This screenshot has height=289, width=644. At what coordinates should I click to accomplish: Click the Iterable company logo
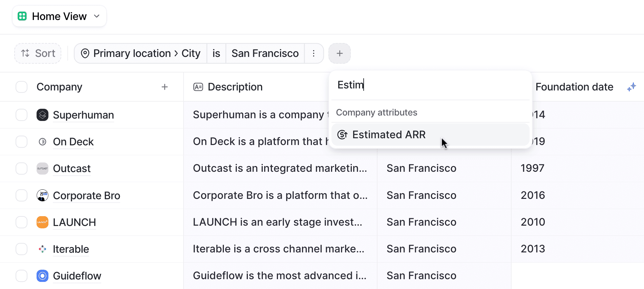(x=42, y=249)
